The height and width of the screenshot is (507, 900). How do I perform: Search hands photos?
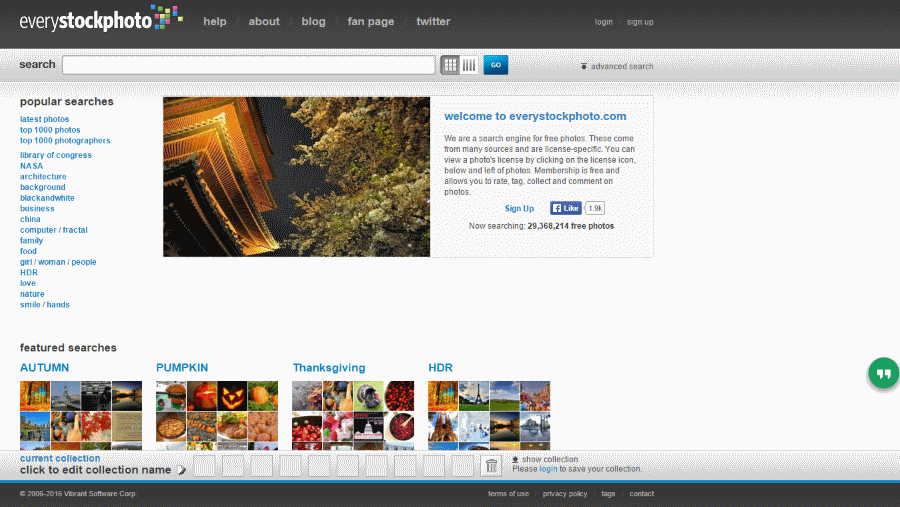(x=58, y=304)
